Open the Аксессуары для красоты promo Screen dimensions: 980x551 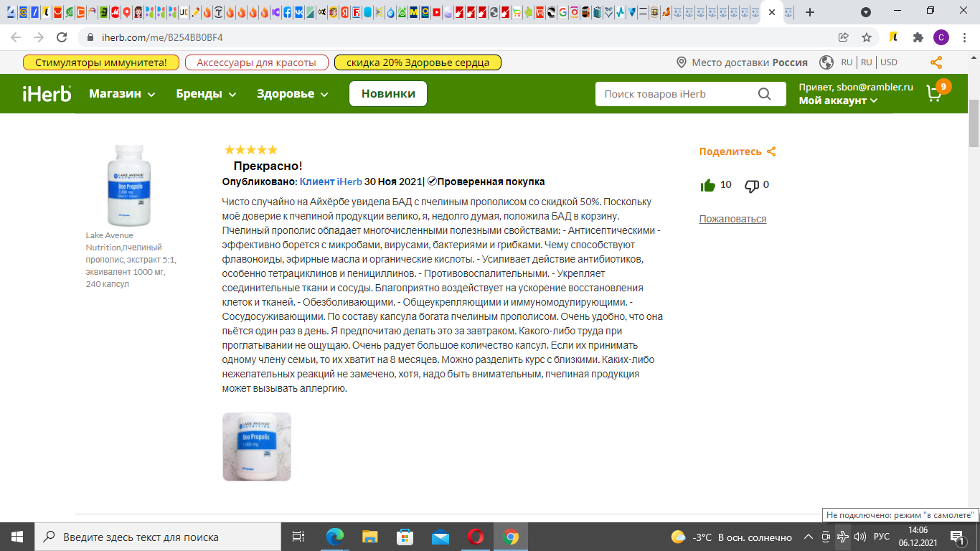[256, 62]
